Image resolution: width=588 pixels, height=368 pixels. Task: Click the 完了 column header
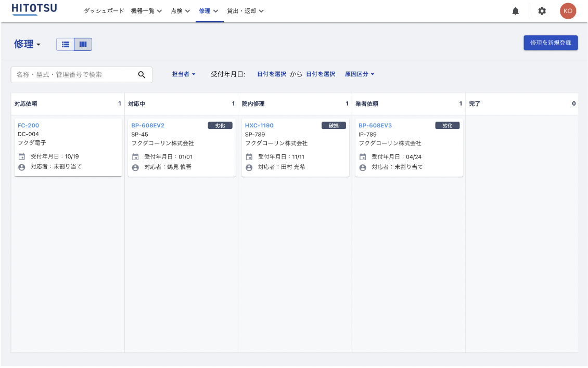tap(522, 104)
